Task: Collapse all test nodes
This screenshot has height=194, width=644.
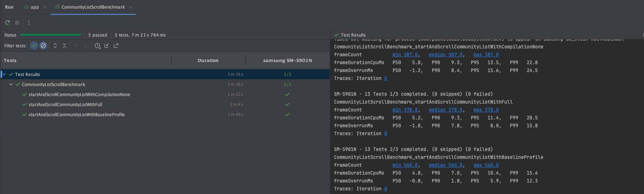Action: pos(64,46)
